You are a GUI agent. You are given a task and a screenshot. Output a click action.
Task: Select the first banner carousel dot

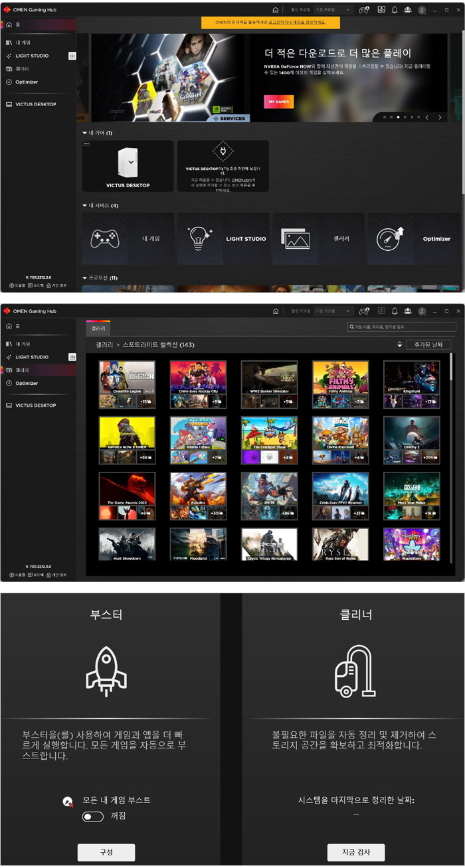[x=384, y=117]
